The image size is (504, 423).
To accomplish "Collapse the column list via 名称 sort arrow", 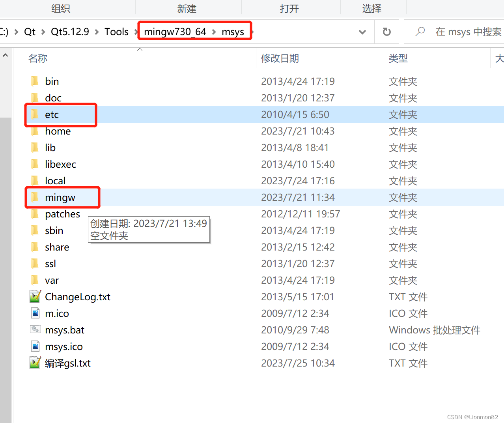I will [140, 49].
